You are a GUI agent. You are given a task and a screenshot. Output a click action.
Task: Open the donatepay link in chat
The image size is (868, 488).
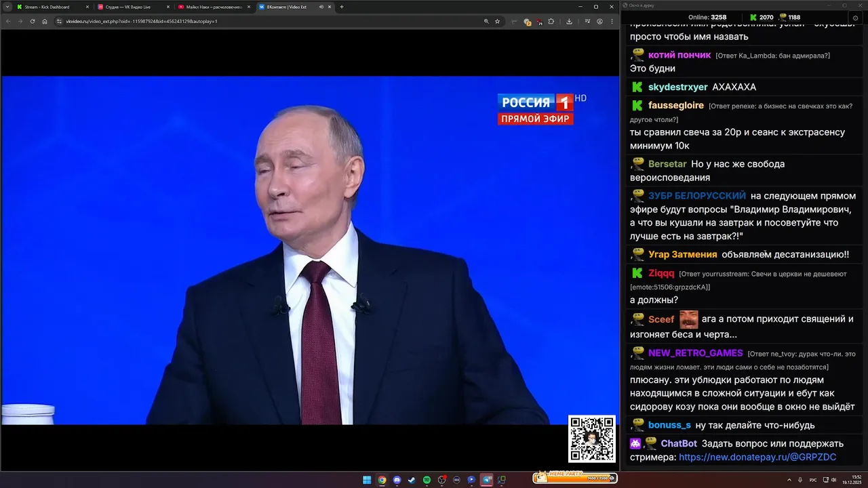(757, 457)
